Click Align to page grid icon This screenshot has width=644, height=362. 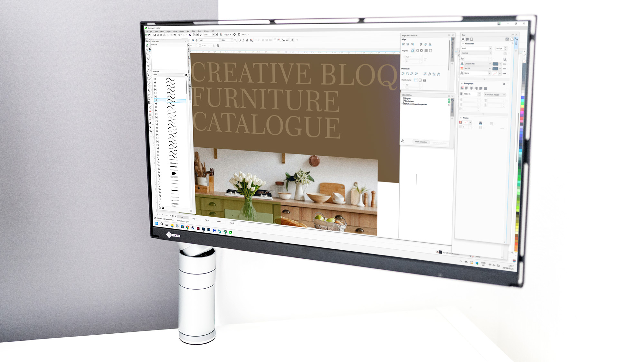coord(426,51)
